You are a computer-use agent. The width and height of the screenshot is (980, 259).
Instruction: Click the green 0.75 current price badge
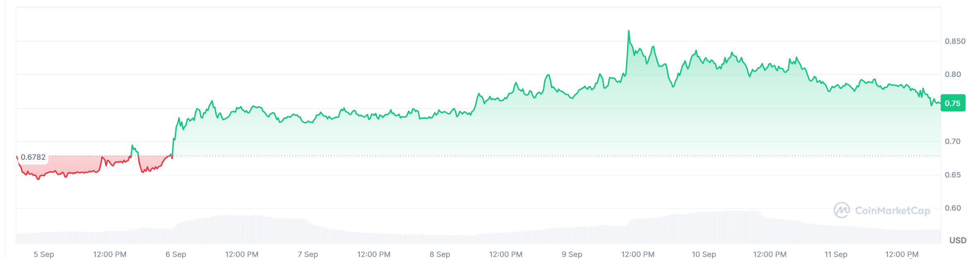tap(953, 103)
